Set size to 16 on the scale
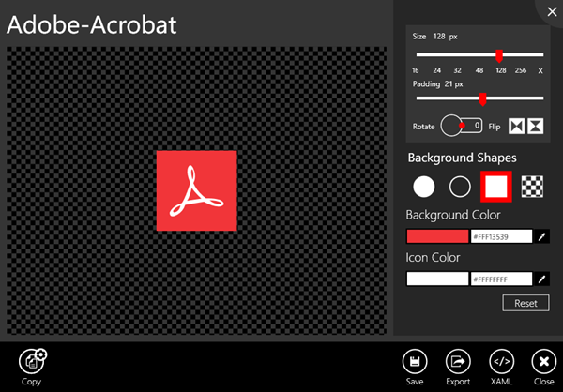 416,70
